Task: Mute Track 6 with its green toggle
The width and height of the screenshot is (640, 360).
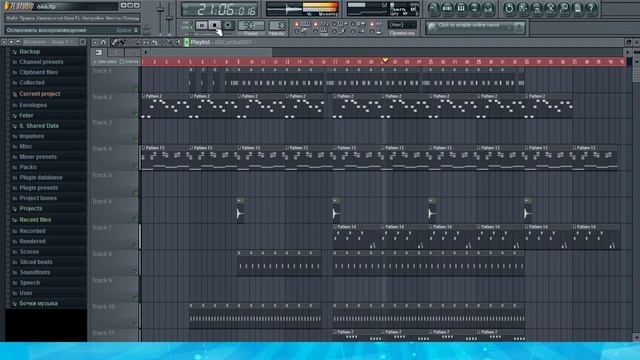Action: 135,219
